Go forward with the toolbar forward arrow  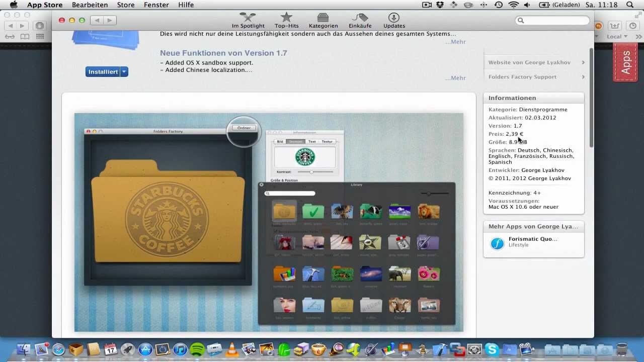110,20
